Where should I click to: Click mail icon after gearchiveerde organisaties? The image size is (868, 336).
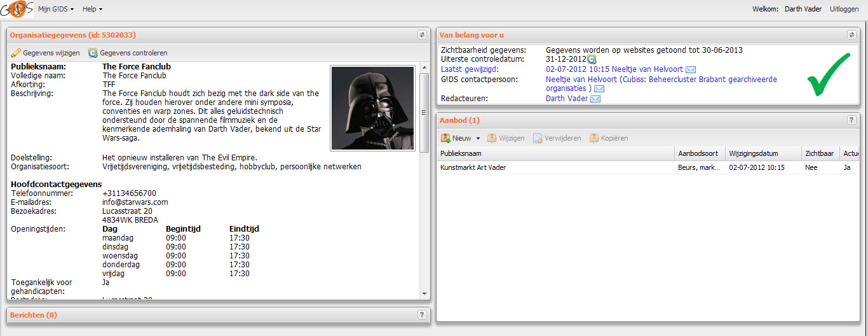coord(599,89)
